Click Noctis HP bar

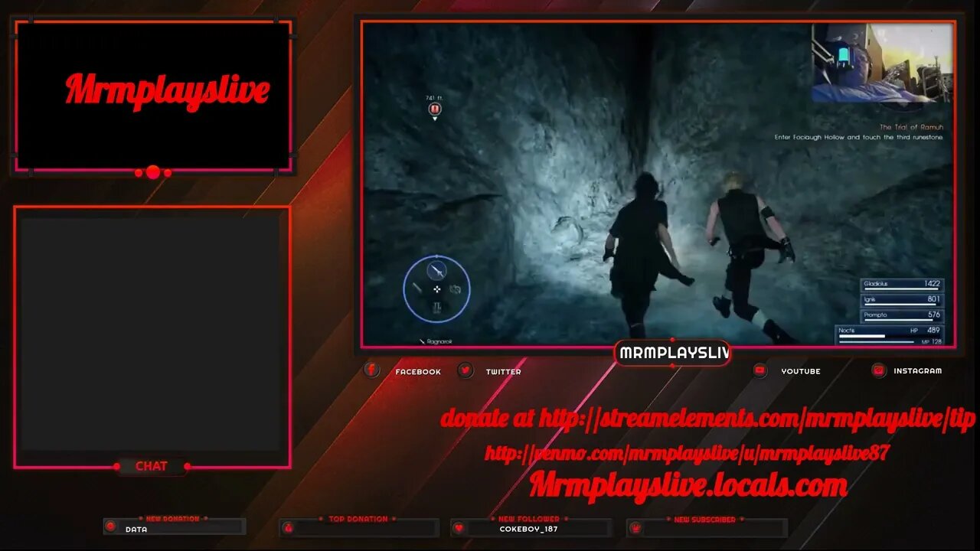(x=862, y=336)
